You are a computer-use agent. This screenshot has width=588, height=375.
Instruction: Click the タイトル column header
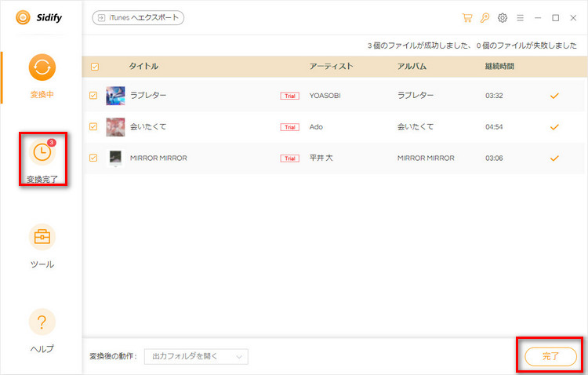pos(143,66)
